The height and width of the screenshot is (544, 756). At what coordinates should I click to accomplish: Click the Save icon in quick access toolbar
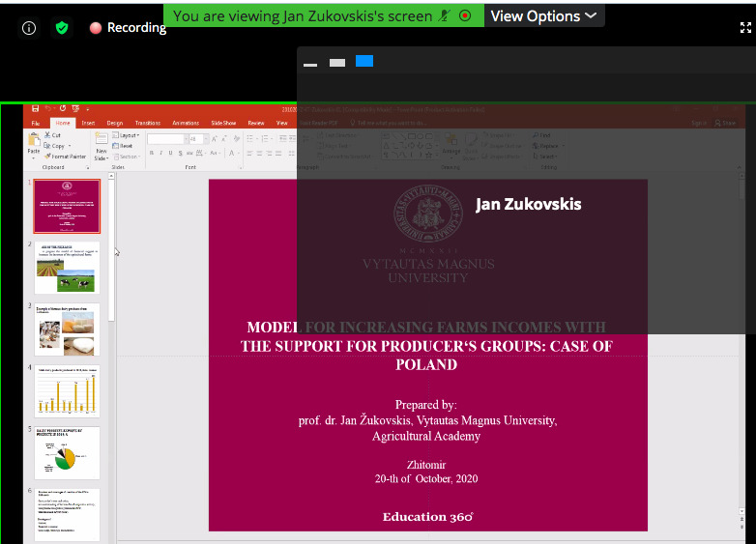coord(35,108)
